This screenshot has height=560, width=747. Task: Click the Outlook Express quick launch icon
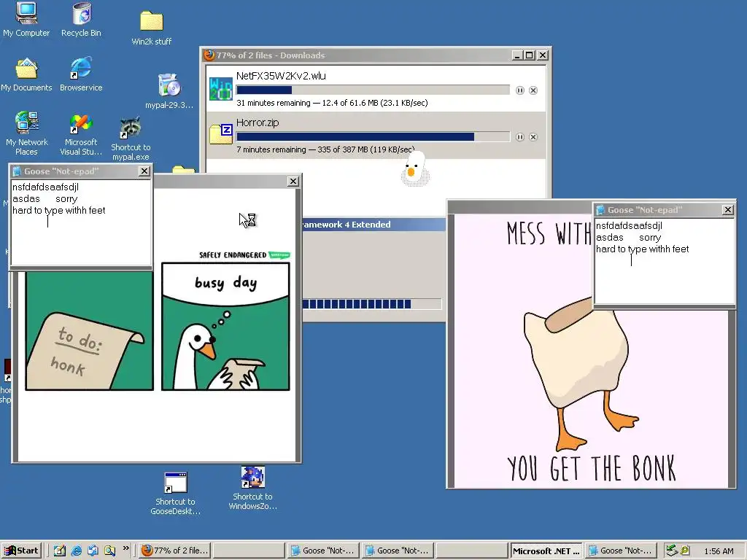[x=93, y=551]
